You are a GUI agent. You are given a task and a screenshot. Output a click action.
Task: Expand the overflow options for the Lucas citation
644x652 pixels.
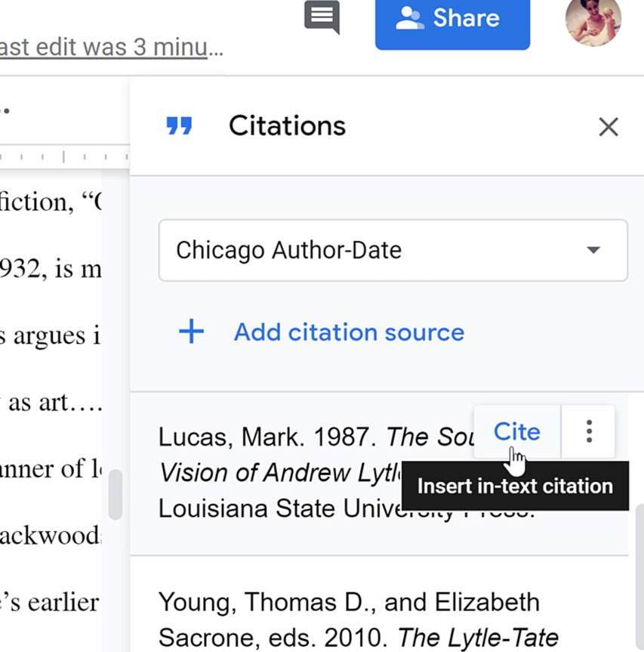pyautogui.click(x=587, y=431)
